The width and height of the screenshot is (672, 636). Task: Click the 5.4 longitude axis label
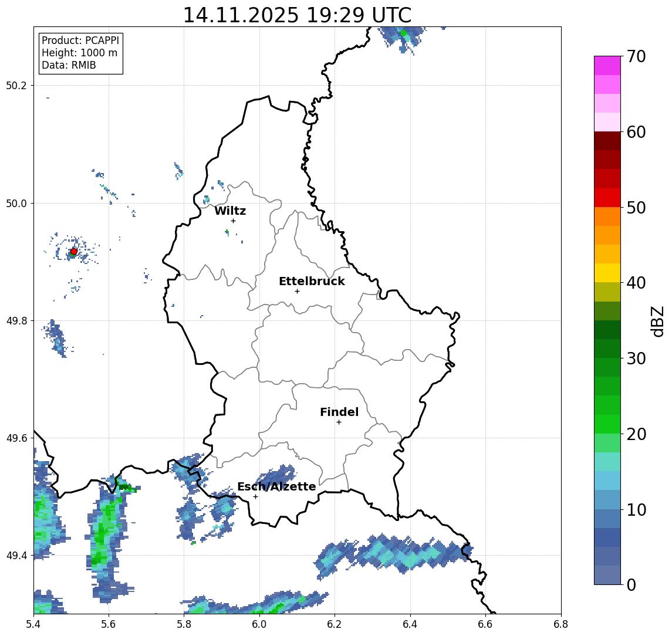click(33, 624)
